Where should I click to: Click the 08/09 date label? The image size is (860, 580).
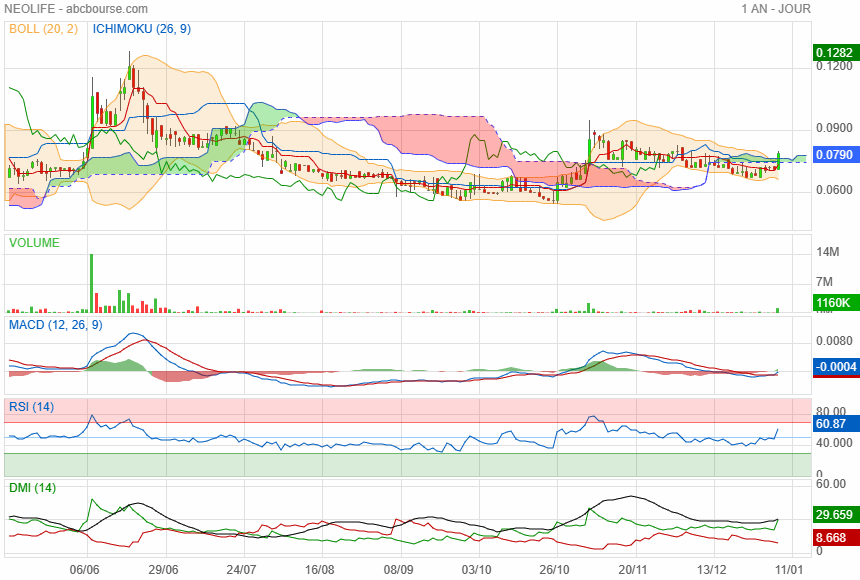[x=398, y=570]
